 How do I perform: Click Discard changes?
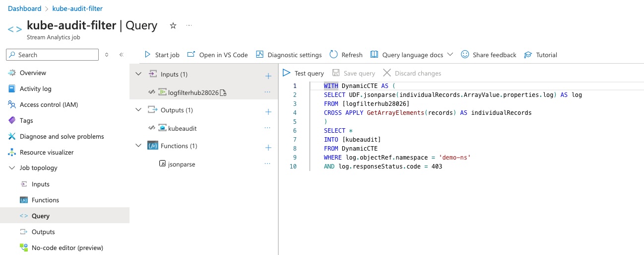[x=412, y=73]
